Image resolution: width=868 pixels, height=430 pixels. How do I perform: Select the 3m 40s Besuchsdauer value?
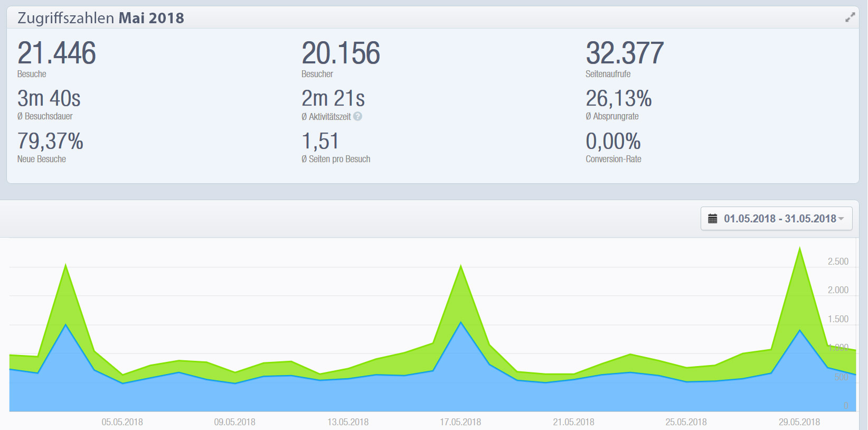tap(49, 99)
